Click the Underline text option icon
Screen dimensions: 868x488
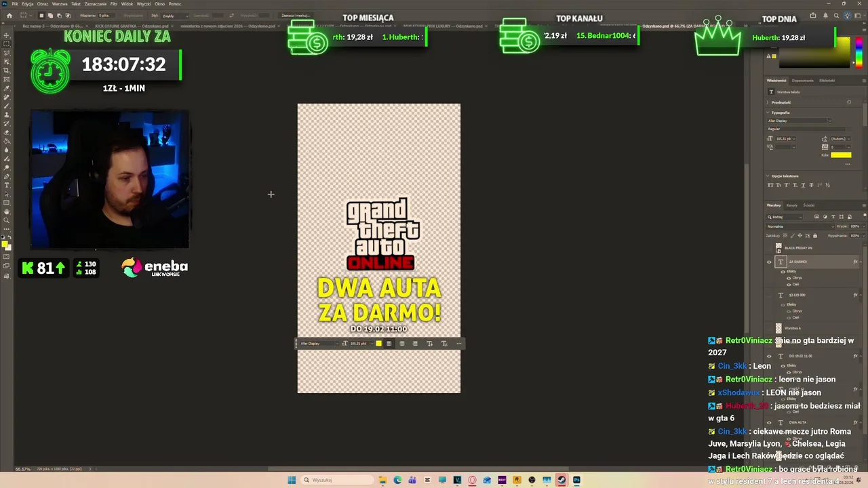pyautogui.click(x=803, y=185)
